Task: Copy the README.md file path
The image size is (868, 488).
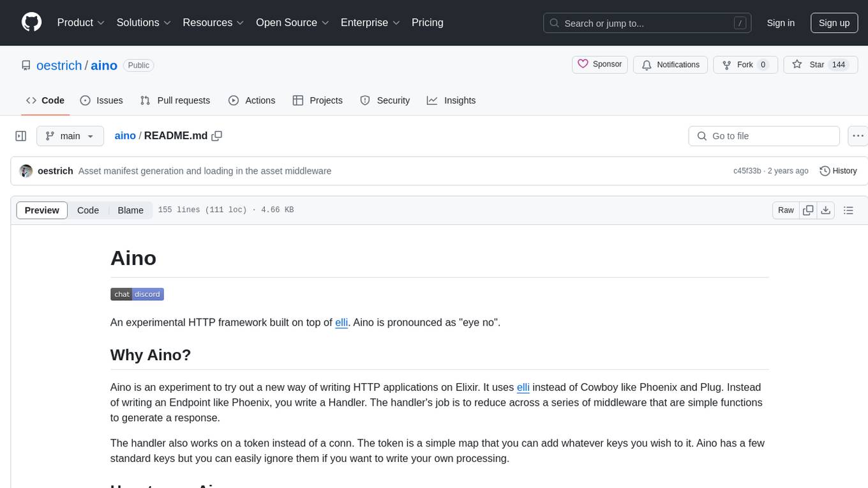Action: 217,136
